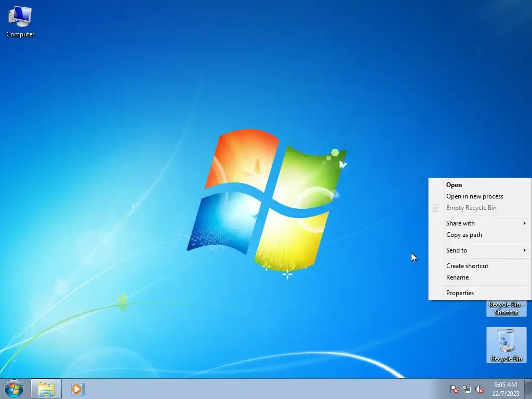Expand the Send to submenu
Screen dimensions: 532x399
[x=480, y=250]
